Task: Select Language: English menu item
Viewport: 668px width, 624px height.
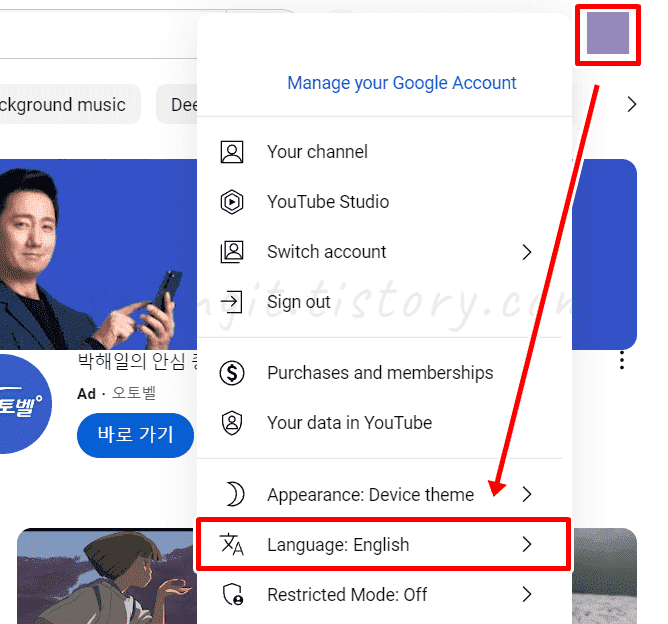Action: pyautogui.click(x=384, y=544)
